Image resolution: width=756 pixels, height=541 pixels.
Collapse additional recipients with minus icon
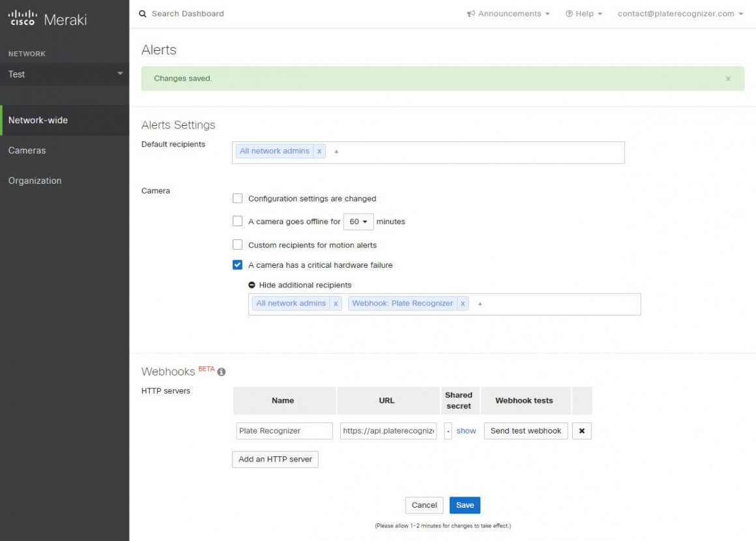[252, 285]
